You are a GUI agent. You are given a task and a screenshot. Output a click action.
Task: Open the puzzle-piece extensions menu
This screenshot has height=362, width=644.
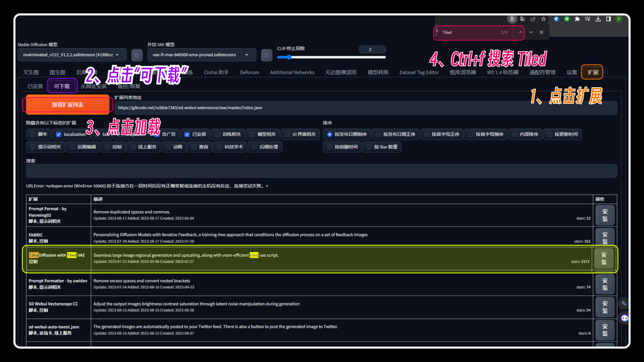pyautogui.click(x=577, y=19)
